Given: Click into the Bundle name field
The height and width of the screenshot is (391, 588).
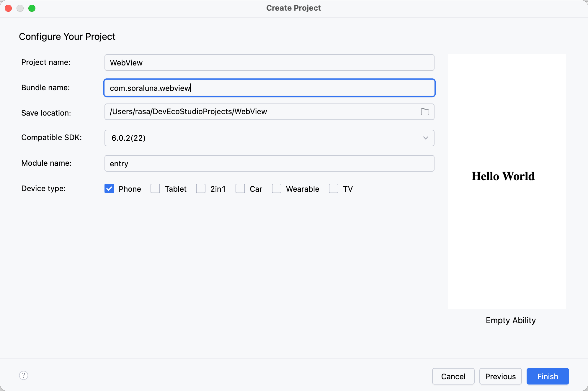Looking at the screenshot, I should pyautogui.click(x=269, y=88).
